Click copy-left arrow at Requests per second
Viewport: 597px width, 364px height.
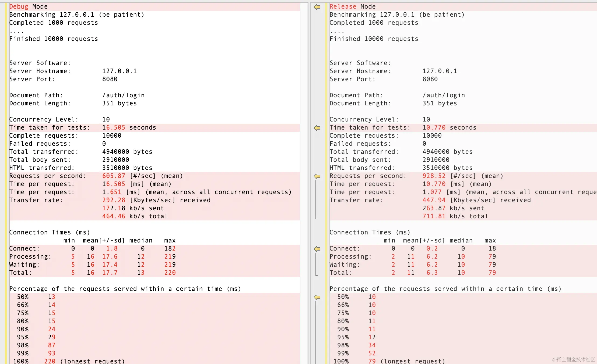point(317,176)
